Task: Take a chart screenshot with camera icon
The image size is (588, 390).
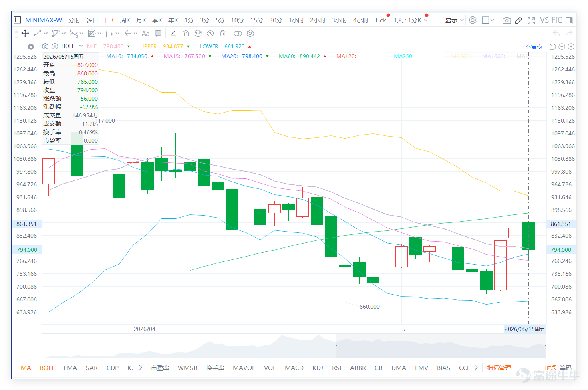Action: click(x=507, y=20)
